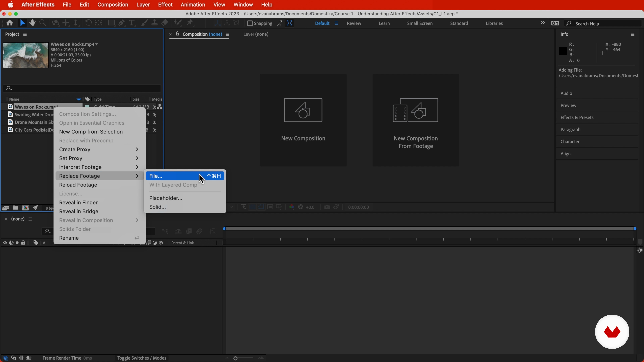Open the Info panel menu

[x=633, y=35]
